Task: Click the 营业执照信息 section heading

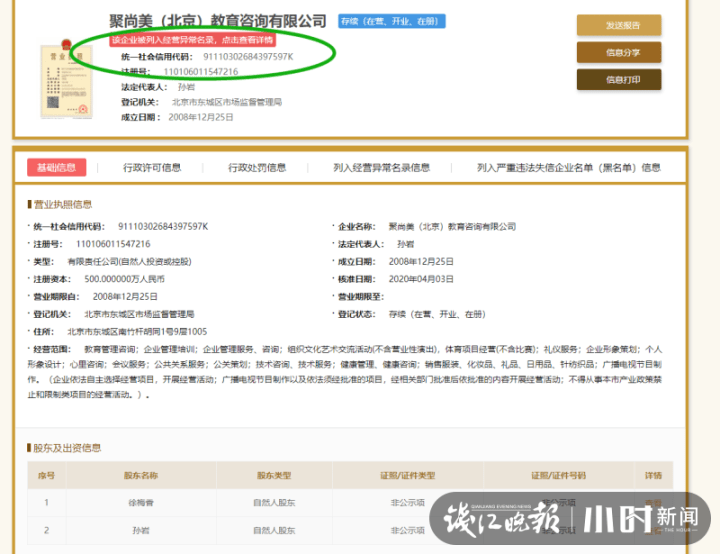Action: [x=63, y=204]
